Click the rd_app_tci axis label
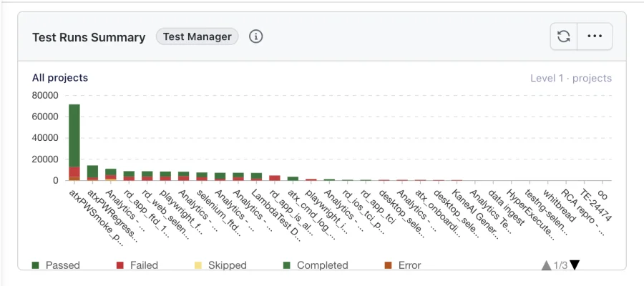The width and height of the screenshot is (644, 286). [378, 207]
